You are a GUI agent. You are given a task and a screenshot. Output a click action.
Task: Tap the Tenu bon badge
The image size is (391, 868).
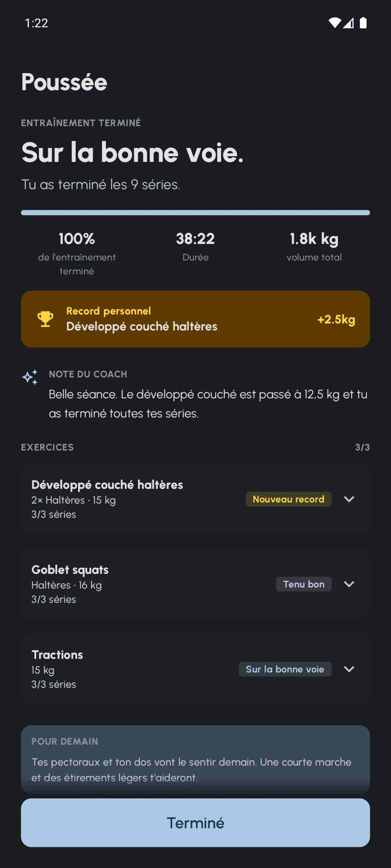point(304,584)
